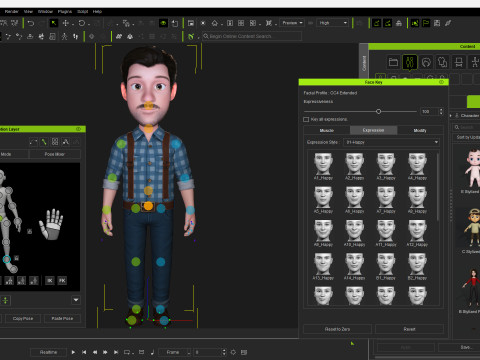Viewport: 480px width, 360px height.
Task: Toggle the green eye visibility icon in toolbar
Action: click(163, 23)
